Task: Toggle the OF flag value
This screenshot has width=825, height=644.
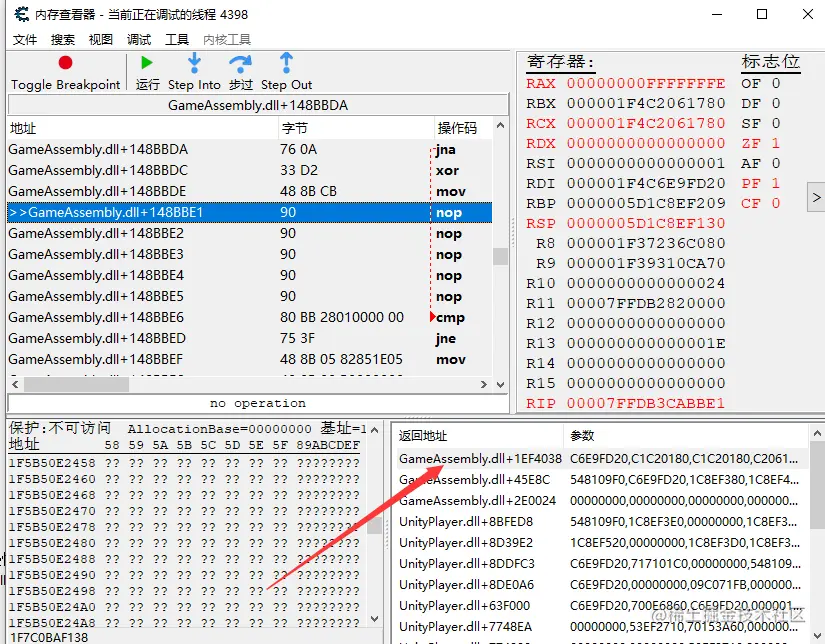Action: click(776, 83)
